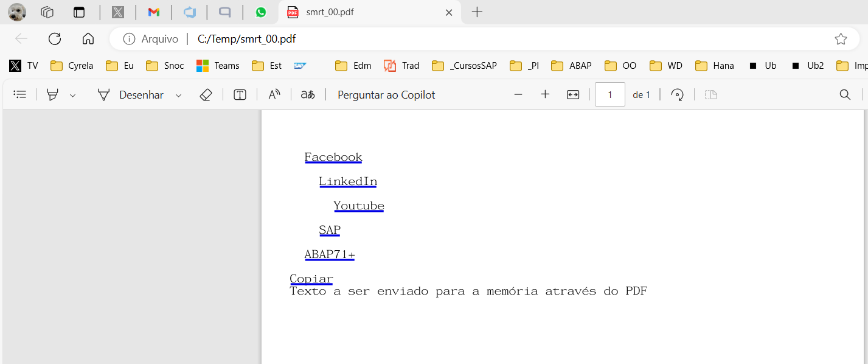Open the Workspaces icon in tab bar
868x364 pixels.
click(x=47, y=12)
